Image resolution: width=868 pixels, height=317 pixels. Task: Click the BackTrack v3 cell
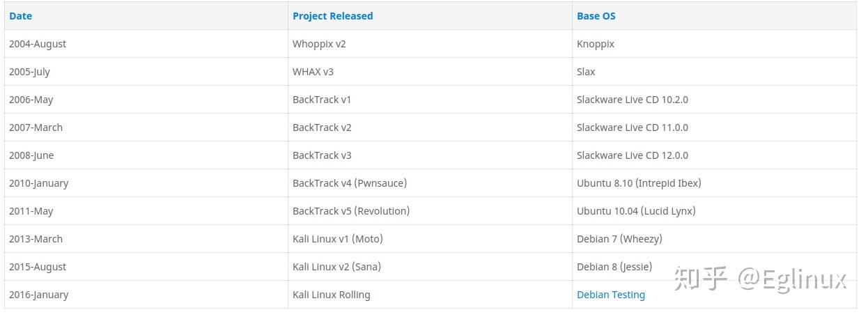[322, 155]
